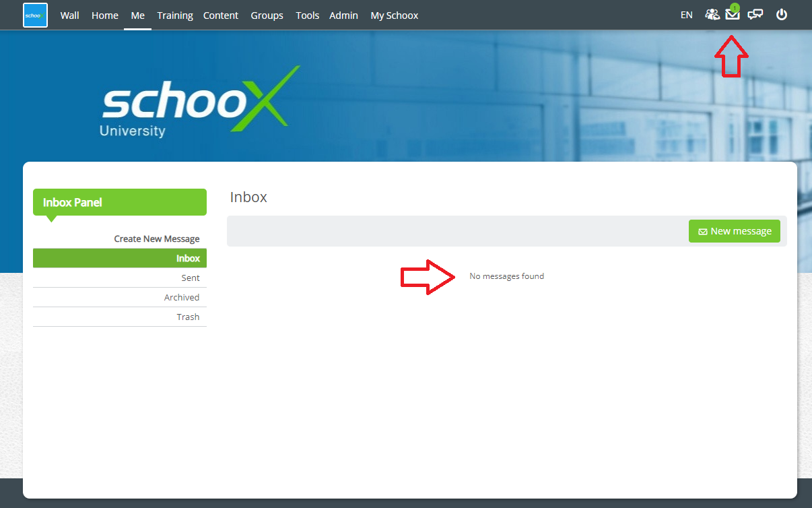Go to Home in top navigation
Screen dimensions: 812x508
tap(105, 15)
